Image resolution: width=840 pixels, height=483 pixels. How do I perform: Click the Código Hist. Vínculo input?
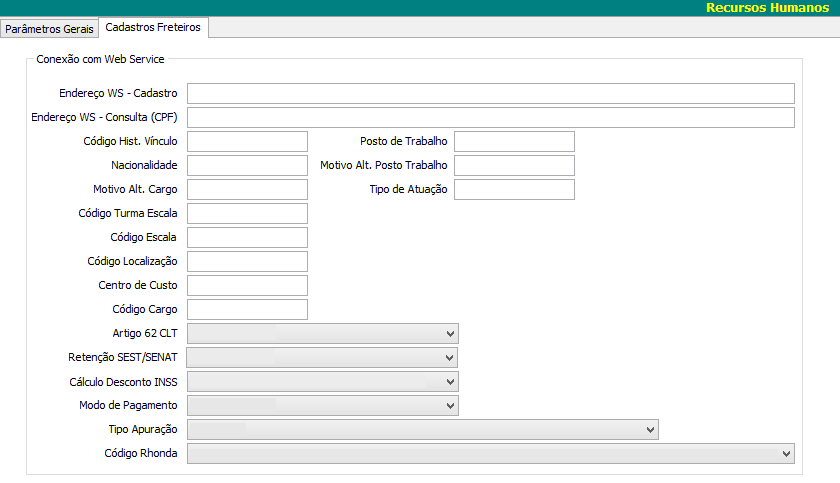(x=248, y=141)
